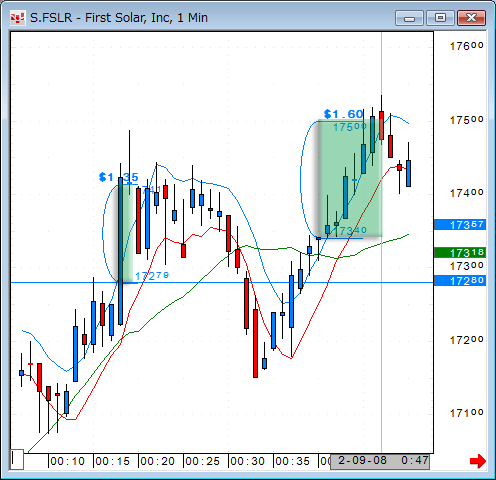Click the 00:35 time axis label
This screenshot has height=480, width=496.
292,461
